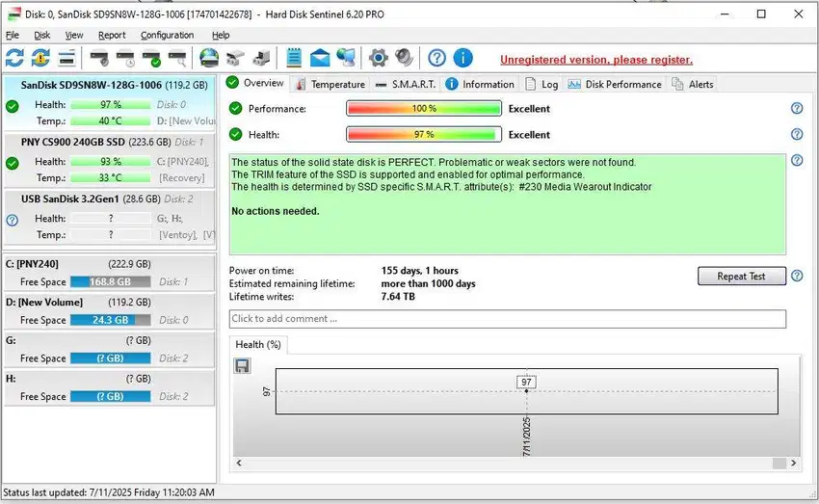
Task: Select the G: volume entry
Action: click(x=109, y=349)
